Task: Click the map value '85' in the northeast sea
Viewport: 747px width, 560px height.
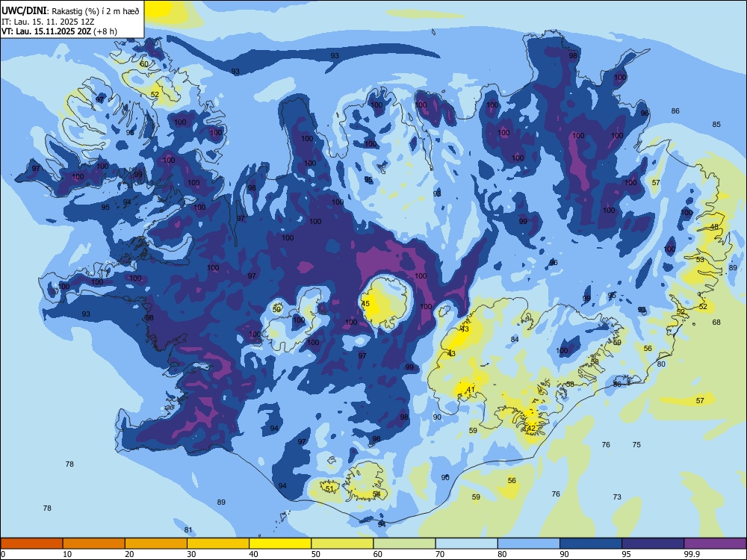Action: (716, 124)
